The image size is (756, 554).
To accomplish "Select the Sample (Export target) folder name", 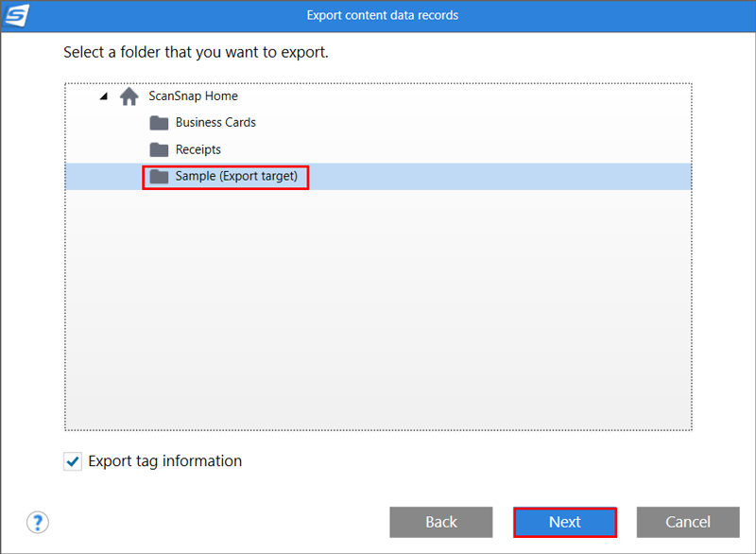I will pyautogui.click(x=236, y=177).
